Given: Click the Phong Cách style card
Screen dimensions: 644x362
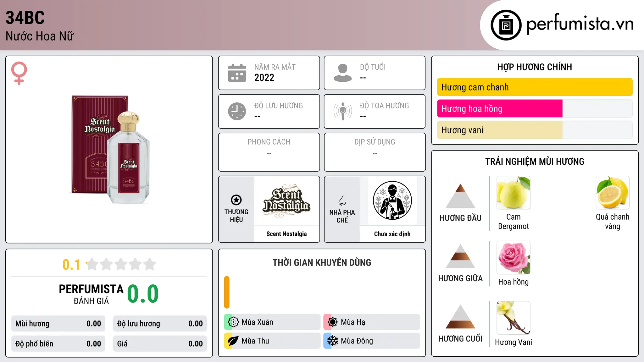Looking at the screenshot, I should pos(269,152).
